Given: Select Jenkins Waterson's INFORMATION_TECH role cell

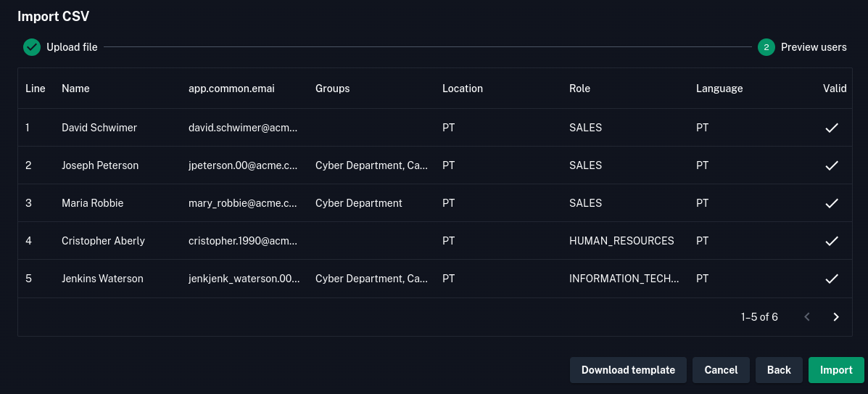Looking at the screenshot, I should [624, 279].
